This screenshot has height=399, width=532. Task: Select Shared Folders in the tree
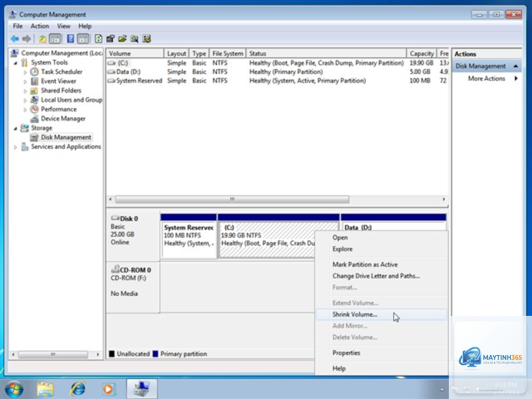[x=61, y=90]
